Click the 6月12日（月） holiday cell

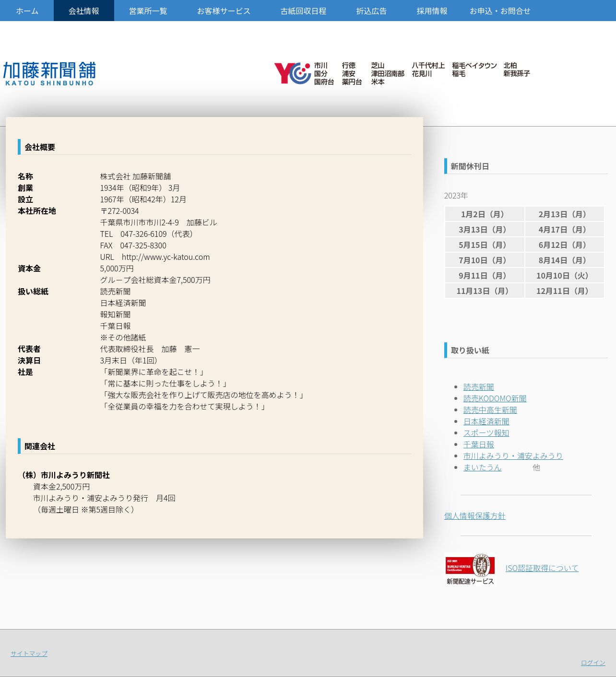[x=564, y=245]
